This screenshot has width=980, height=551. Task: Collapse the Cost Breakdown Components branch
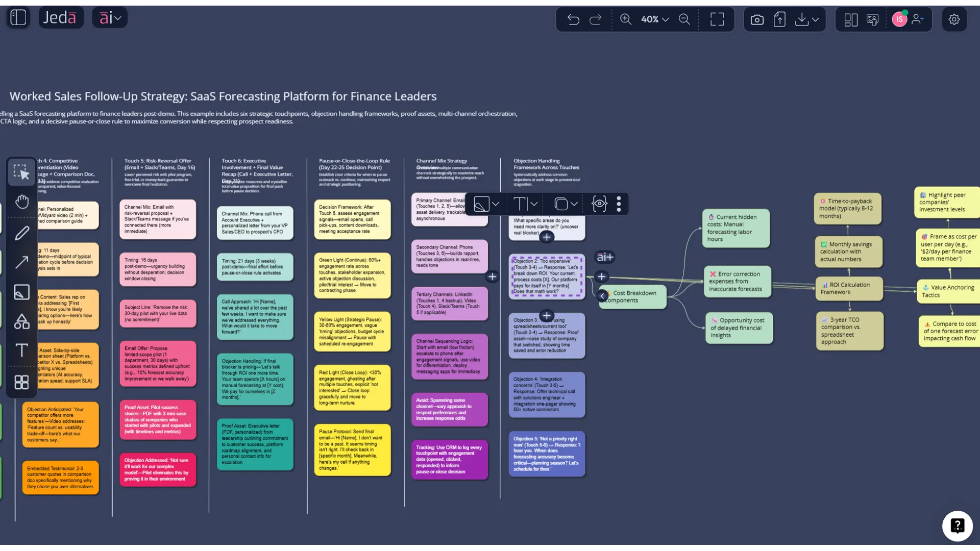(602, 295)
